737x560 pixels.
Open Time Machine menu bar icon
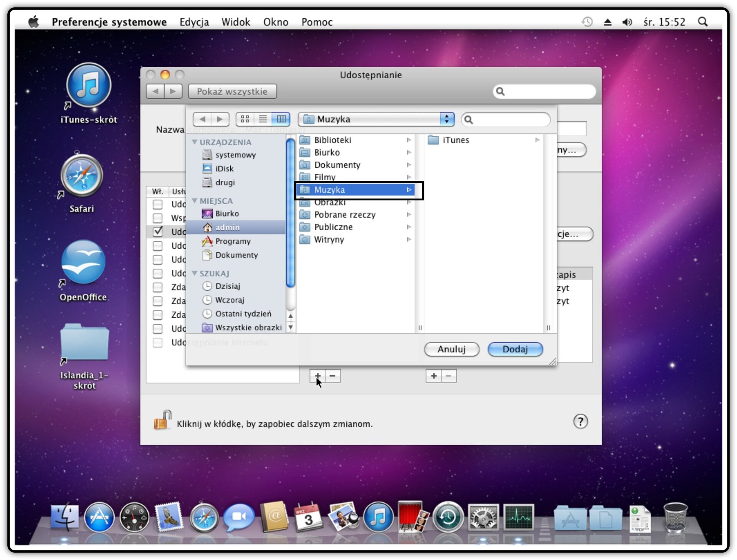[587, 22]
